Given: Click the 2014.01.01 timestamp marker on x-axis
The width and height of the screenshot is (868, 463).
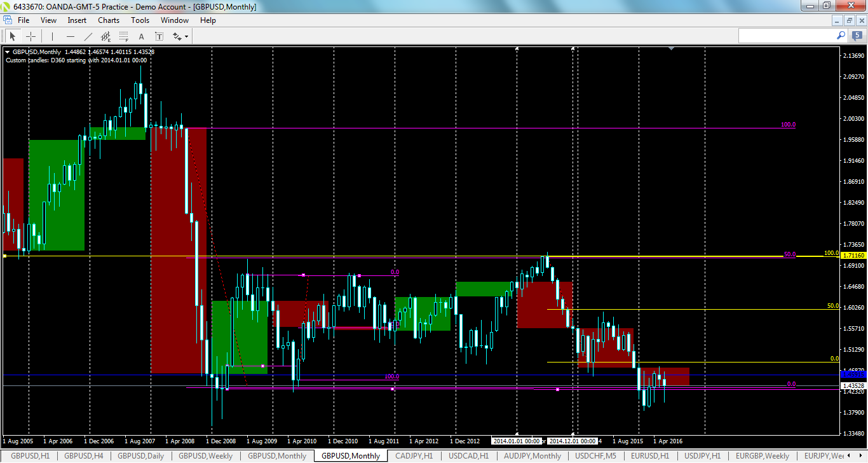Looking at the screenshot, I should point(518,441).
